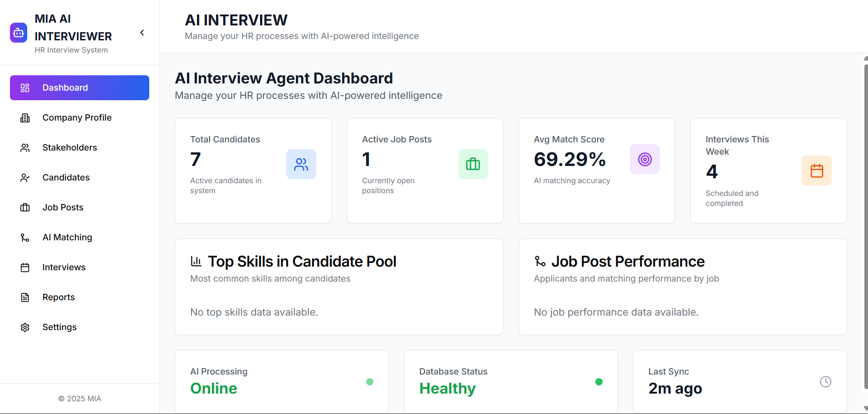Select the Dashboard grid icon
Image resolution: width=868 pixels, height=414 pixels.
click(x=25, y=88)
